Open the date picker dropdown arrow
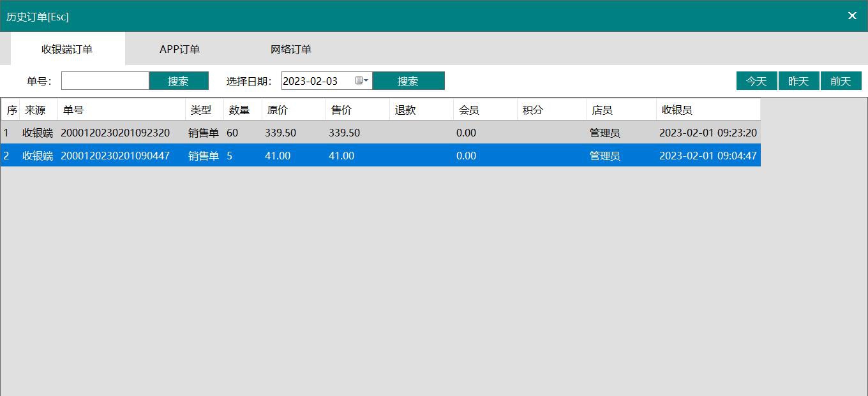868x396 pixels. click(x=363, y=80)
